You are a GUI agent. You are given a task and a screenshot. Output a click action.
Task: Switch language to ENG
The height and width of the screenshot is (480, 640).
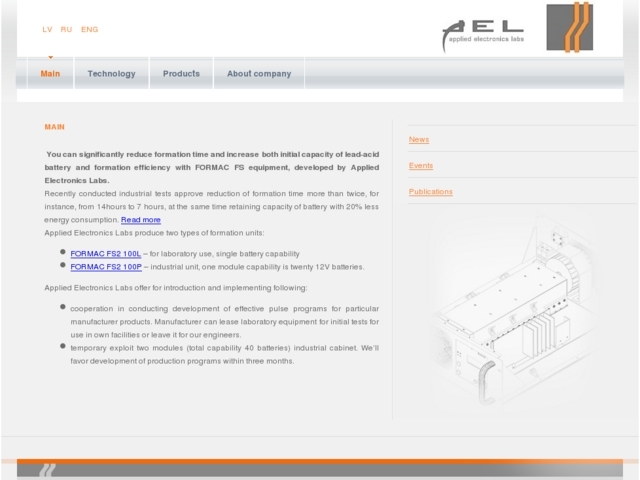pyautogui.click(x=89, y=29)
